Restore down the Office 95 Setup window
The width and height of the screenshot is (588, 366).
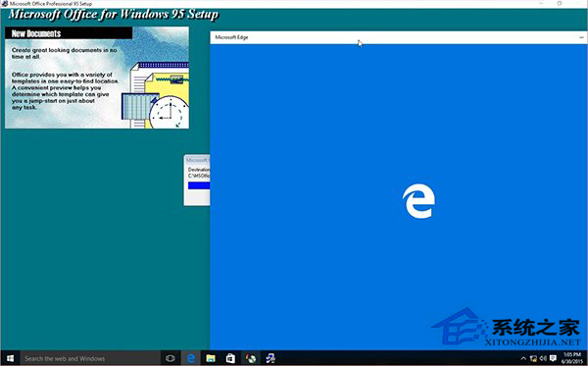coord(560,3)
